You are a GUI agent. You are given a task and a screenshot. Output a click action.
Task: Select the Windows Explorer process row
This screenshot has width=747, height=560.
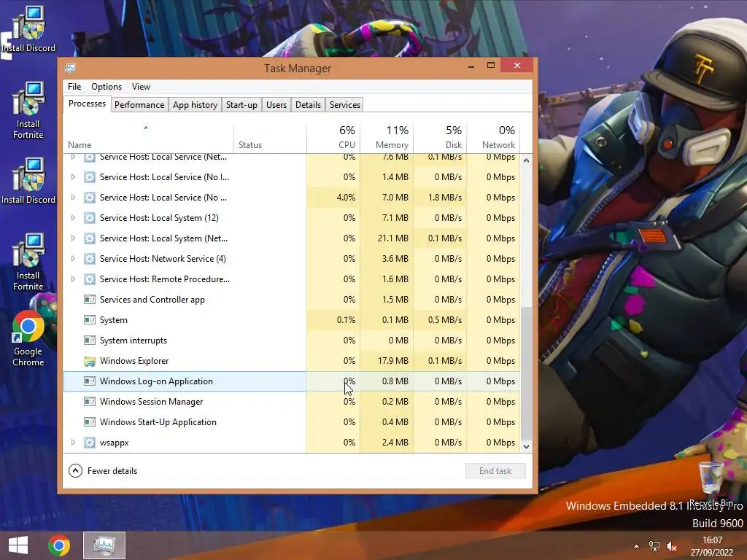coord(292,361)
